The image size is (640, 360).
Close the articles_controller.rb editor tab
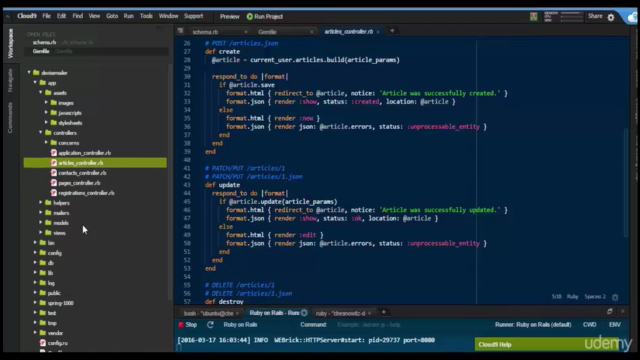(x=378, y=31)
